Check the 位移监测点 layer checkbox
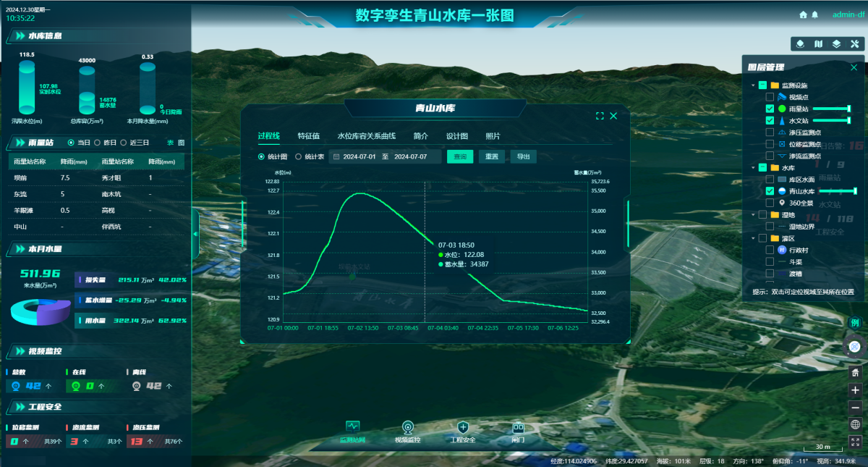 [770, 144]
